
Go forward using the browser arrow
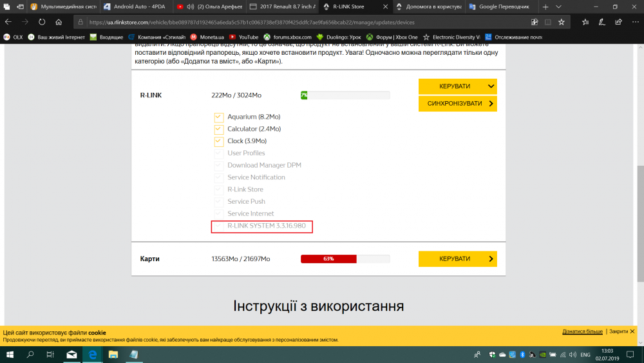(25, 22)
